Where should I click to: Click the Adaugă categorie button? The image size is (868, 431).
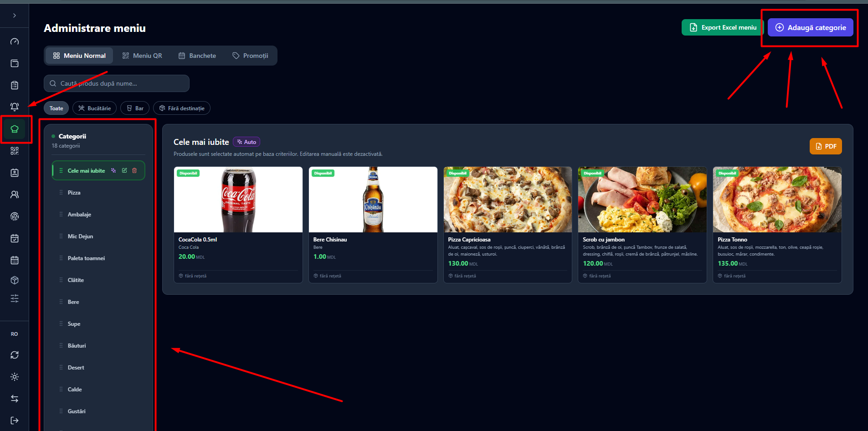(x=811, y=27)
